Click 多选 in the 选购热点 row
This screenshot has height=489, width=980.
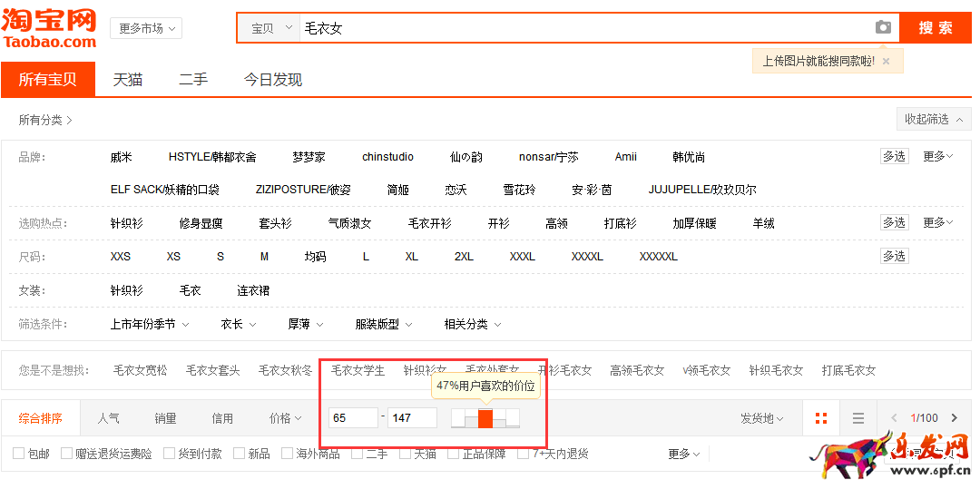coord(894,222)
